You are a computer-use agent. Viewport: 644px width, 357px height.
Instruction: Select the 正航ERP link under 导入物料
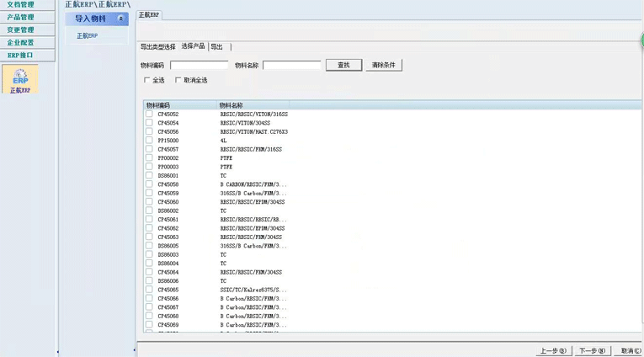[88, 36]
